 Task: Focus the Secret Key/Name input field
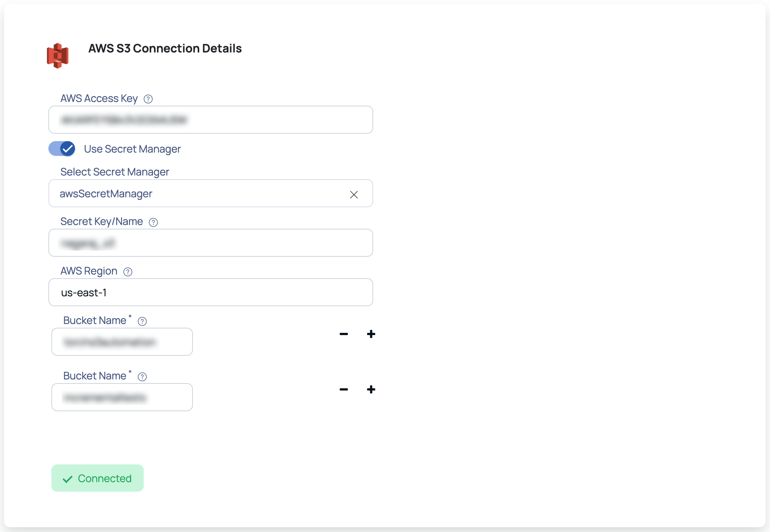(x=211, y=243)
